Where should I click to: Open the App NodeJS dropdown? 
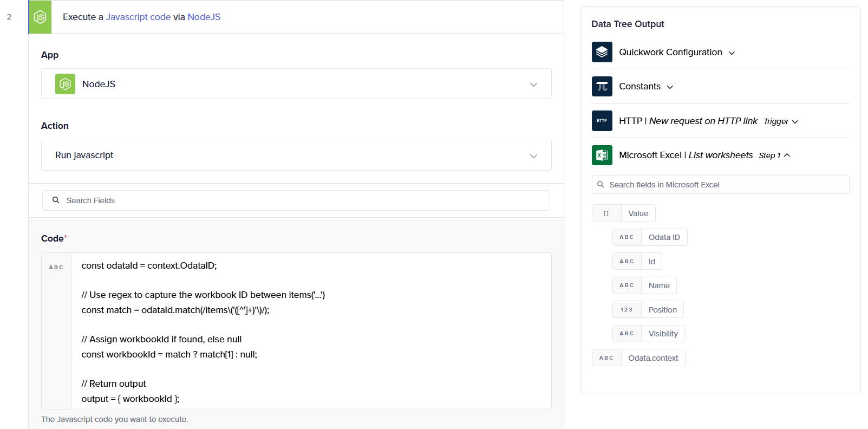[x=296, y=84]
